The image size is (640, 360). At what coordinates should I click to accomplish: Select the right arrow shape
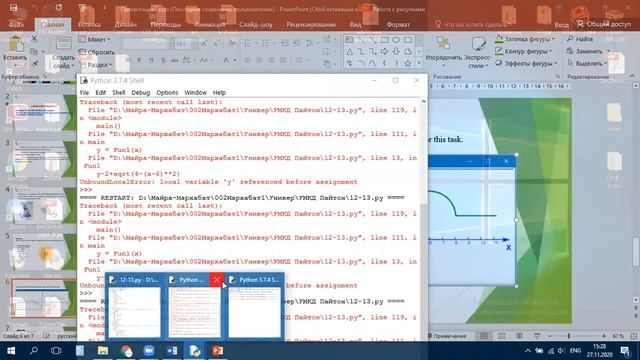click(384, 52)
